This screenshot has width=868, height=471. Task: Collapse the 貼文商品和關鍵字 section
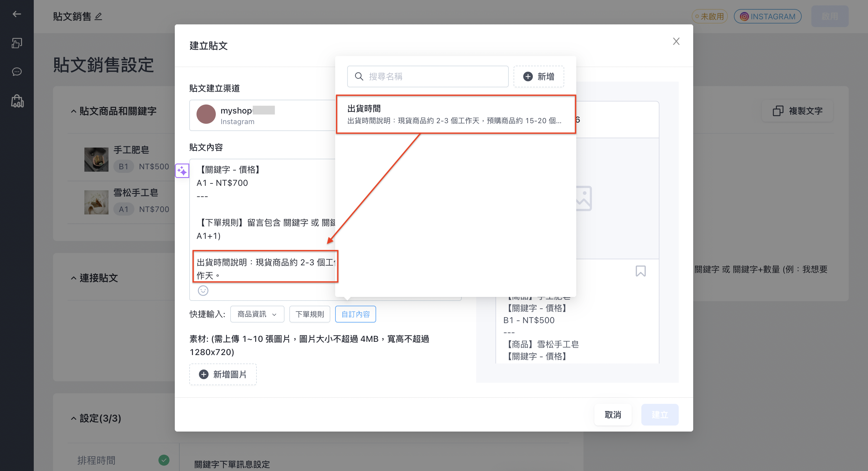point(74,111)
